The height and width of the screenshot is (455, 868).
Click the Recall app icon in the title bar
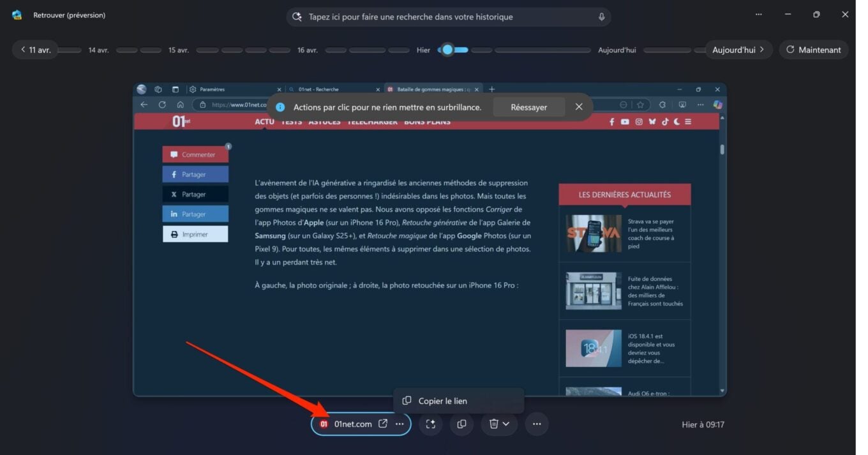click(x=17, y=15)
